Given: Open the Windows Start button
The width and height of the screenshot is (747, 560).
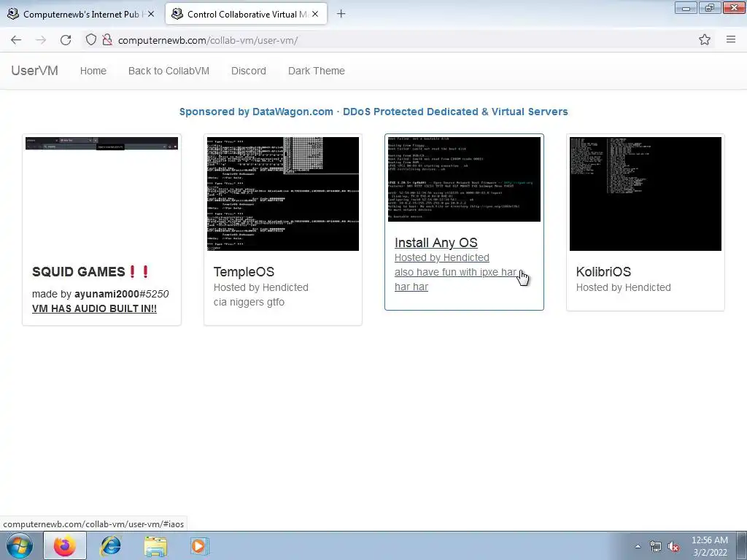Looking at the screenshot, I should (x=19, y=545).
